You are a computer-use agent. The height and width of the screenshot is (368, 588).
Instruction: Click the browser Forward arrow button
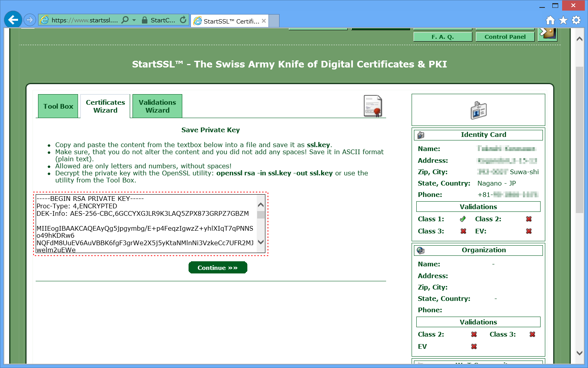tap(30, 20)
